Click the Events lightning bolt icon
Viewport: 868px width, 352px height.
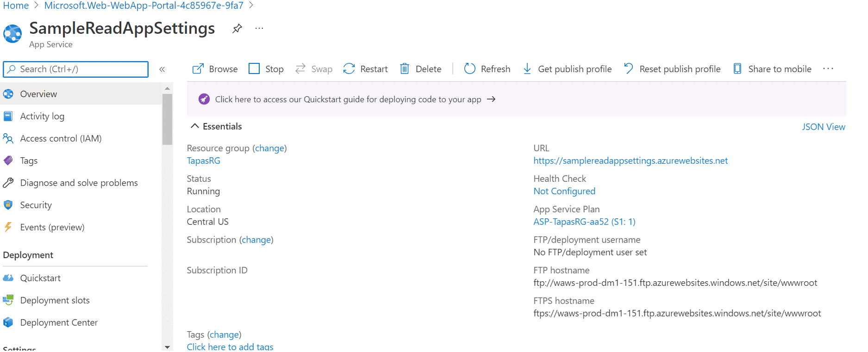pos(8,227)
